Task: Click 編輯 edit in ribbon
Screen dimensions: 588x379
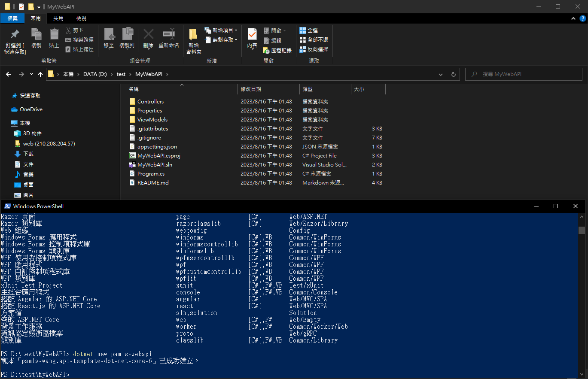Action: (x=272, y=40)
